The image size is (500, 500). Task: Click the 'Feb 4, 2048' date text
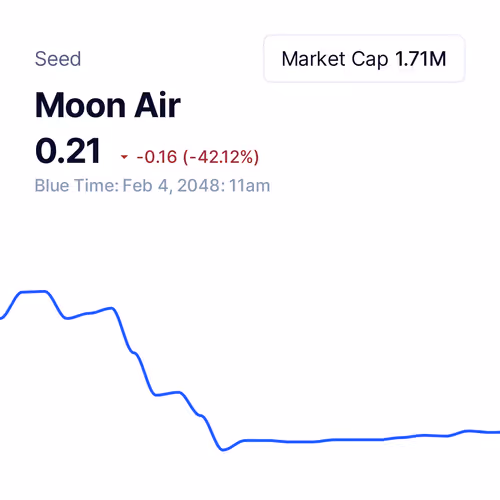171,185
